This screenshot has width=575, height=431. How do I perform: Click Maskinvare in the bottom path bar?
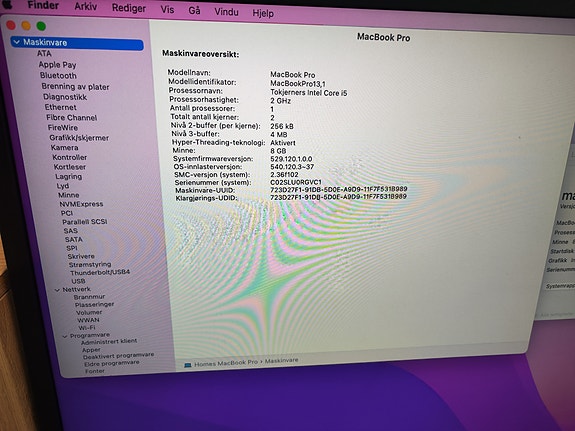(x=282, y=361)
